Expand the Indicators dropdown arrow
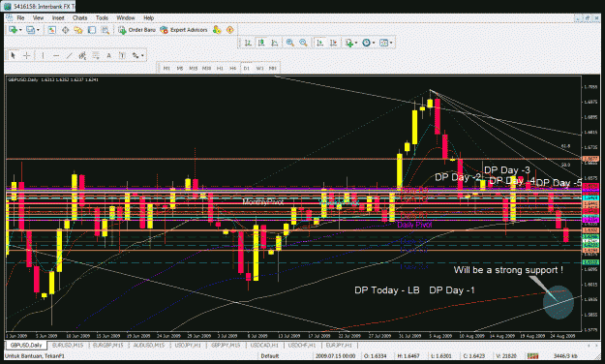 pos(356,43)
